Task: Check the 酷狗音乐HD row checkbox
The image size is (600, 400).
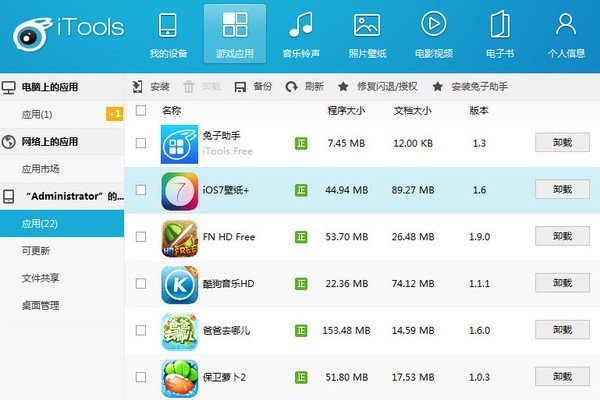Action: (141, 283)
